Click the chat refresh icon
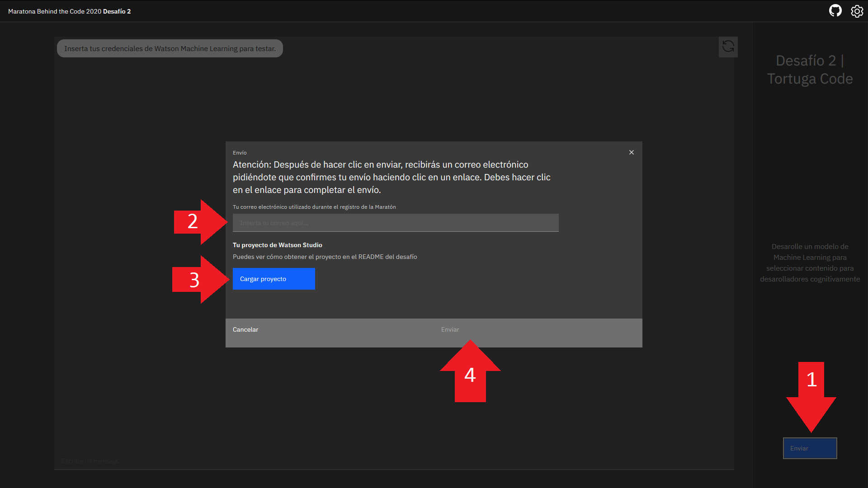 click(x=728, y=47)
